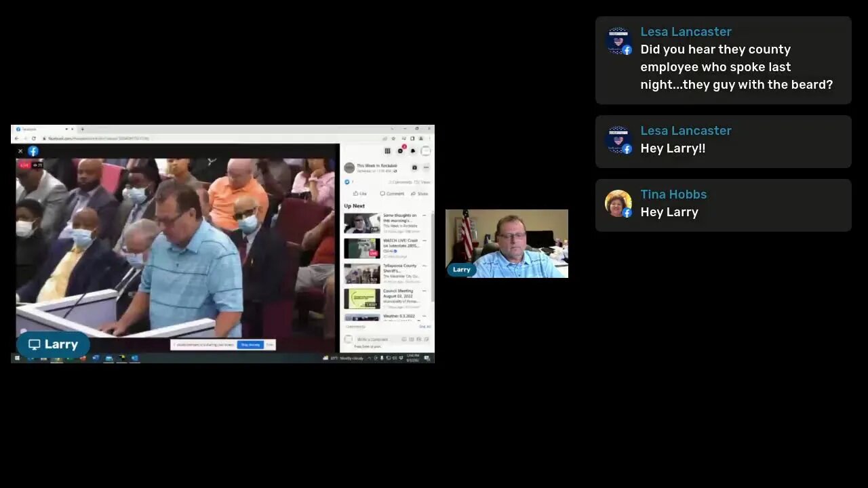
Task: Click Larry's webcam thumbnail
Action: point(507,243)
